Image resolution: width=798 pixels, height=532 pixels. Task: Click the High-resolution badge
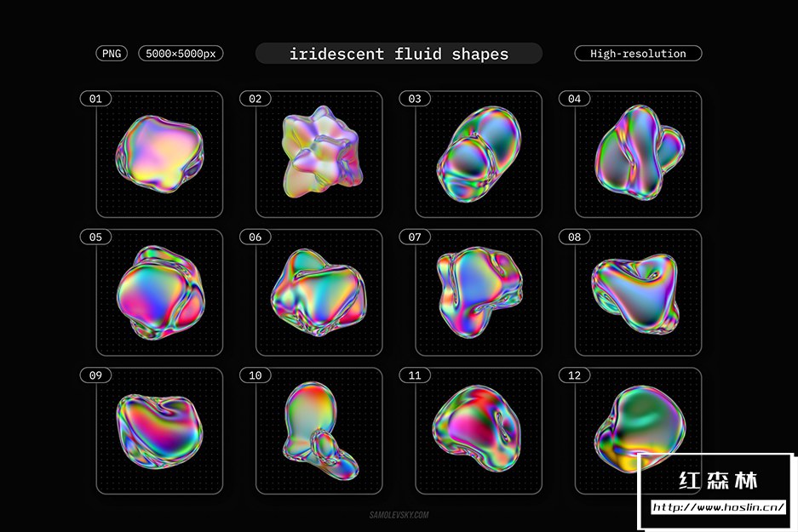click(638, 54)
